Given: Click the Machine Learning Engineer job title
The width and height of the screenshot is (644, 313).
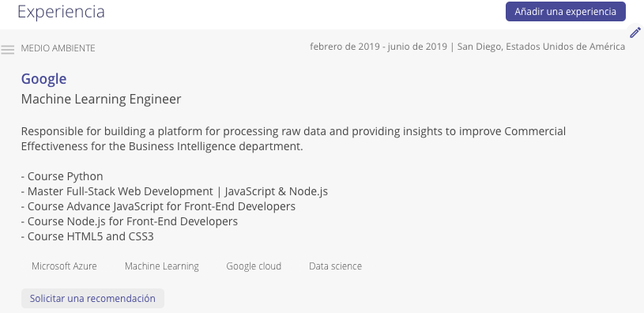Looking at the screenshot, I should pos(101,100).
